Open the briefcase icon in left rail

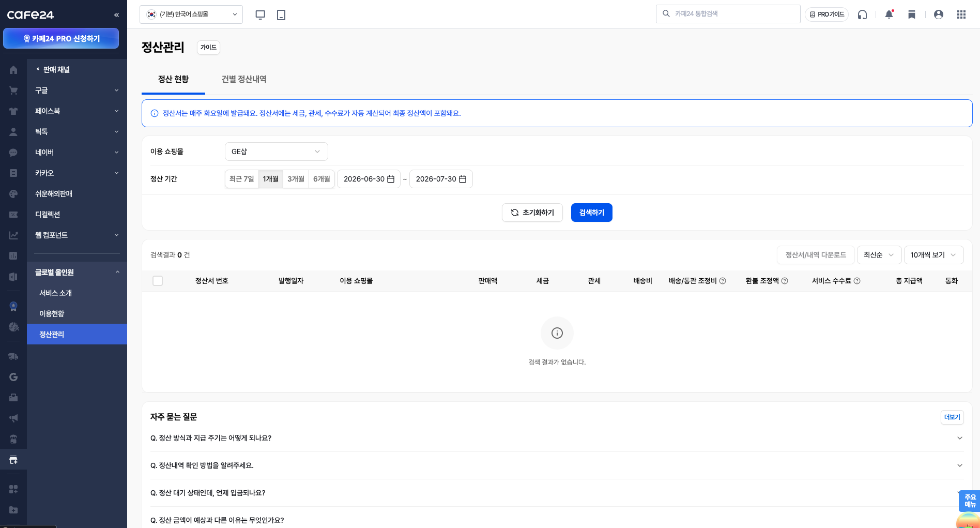click(13, 398)
